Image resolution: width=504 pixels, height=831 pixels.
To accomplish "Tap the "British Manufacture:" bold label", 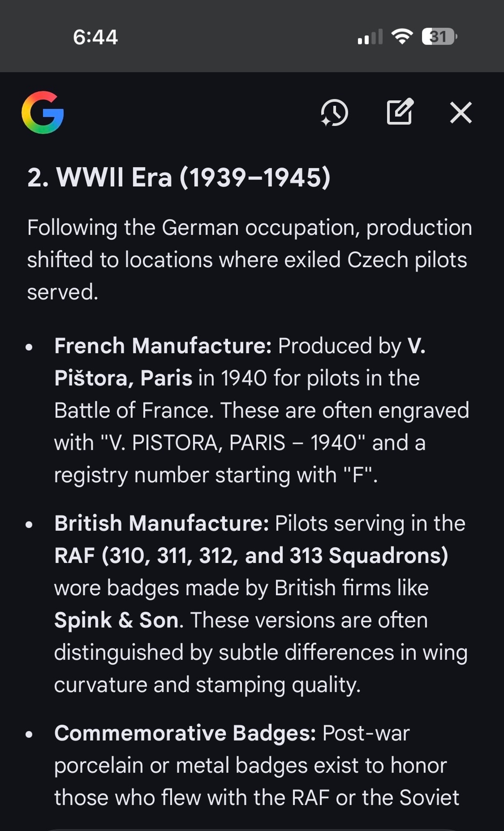I will pyautogui.click(x=162, y=523).
